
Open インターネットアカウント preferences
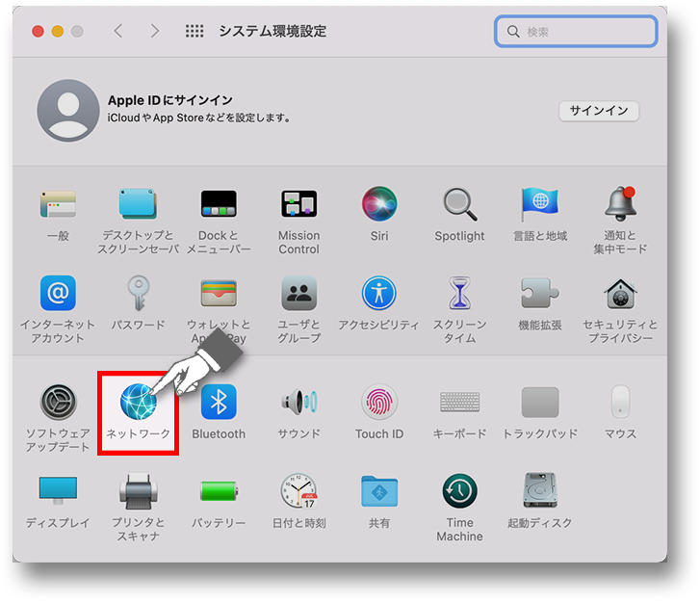(x=58, y=293)
